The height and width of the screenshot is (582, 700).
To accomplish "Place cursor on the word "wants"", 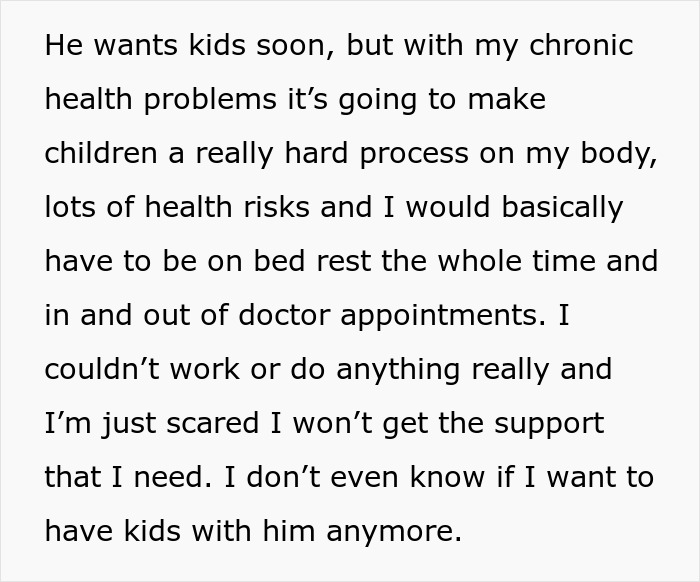I will [135, 45].
